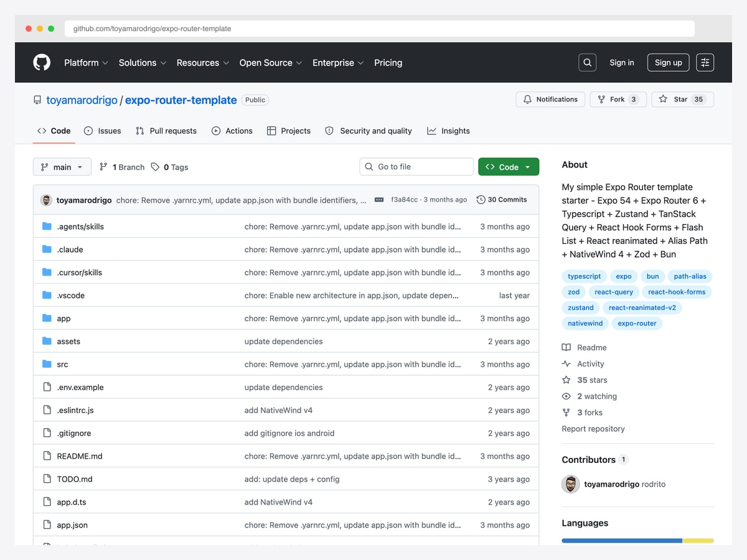The width and height of the screenshot is (747, 560).
Task: Click the 30 Commits link
Action: [x=502, y=200]
